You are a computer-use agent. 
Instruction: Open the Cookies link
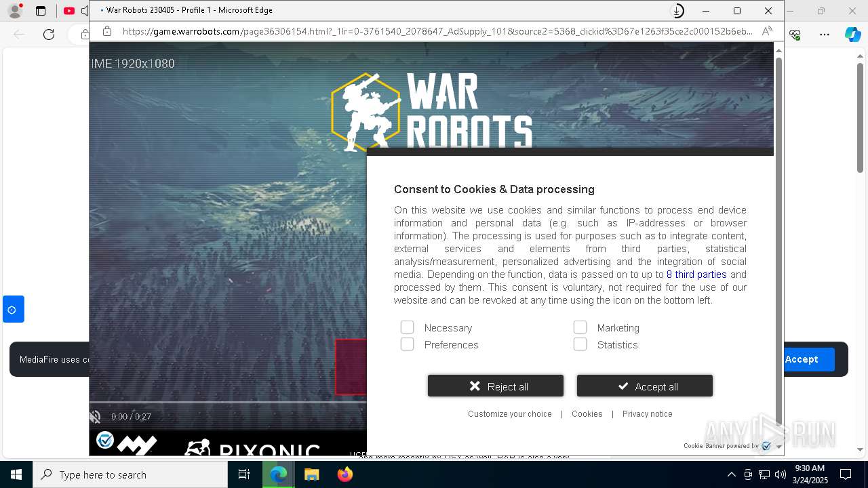point(587,413)
